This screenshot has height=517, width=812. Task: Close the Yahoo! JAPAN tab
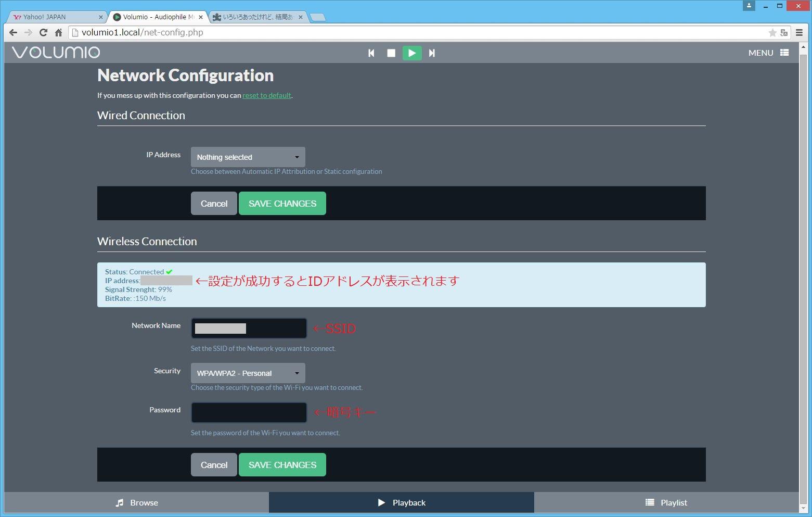point(101,17)
